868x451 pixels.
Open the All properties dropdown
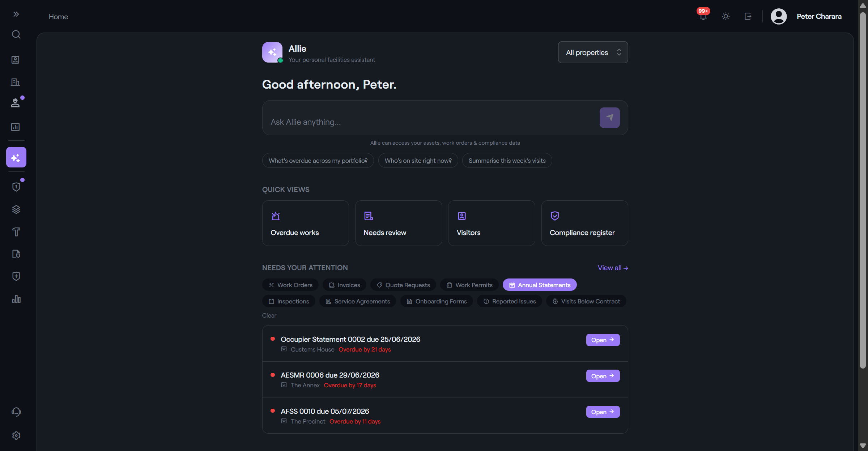tap(593, 52)
